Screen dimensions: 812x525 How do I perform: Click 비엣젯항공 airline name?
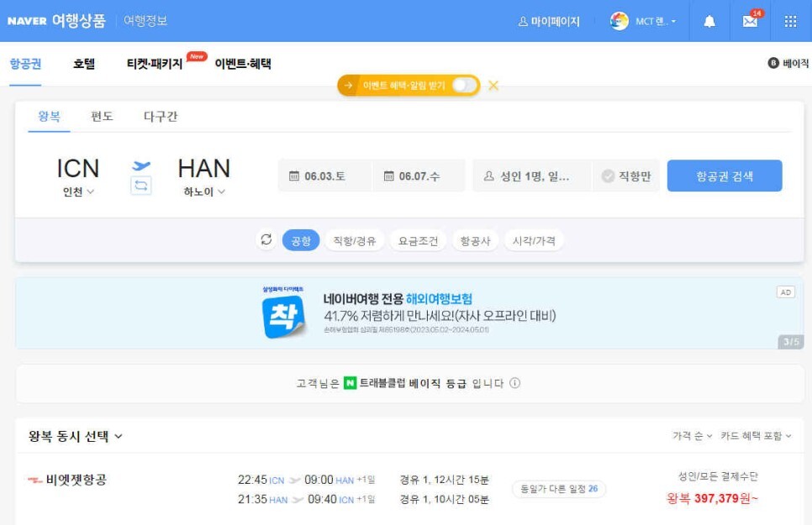coord(76,480)
